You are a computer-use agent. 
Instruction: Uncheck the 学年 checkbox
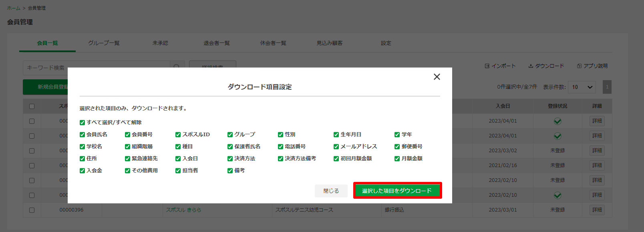(x=397, y=135)
